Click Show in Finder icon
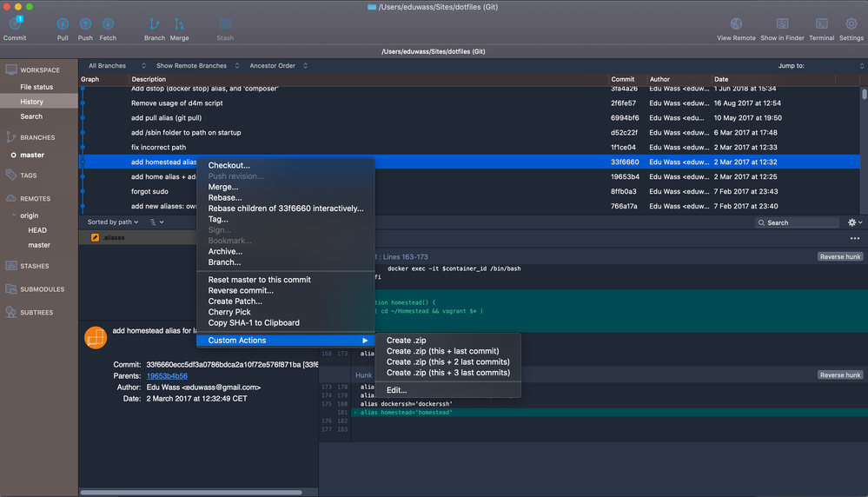The width and height of the screenshot is (868, 497). tap(782, 23)
